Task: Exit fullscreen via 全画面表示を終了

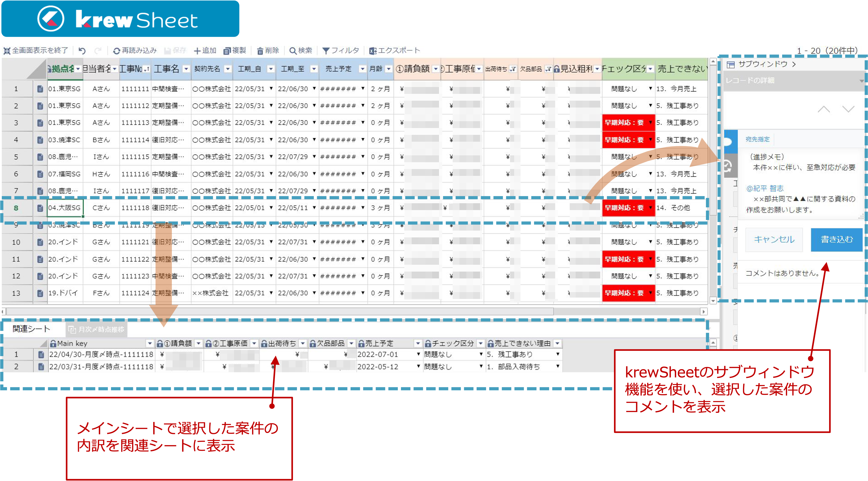Action: (36, 51)
